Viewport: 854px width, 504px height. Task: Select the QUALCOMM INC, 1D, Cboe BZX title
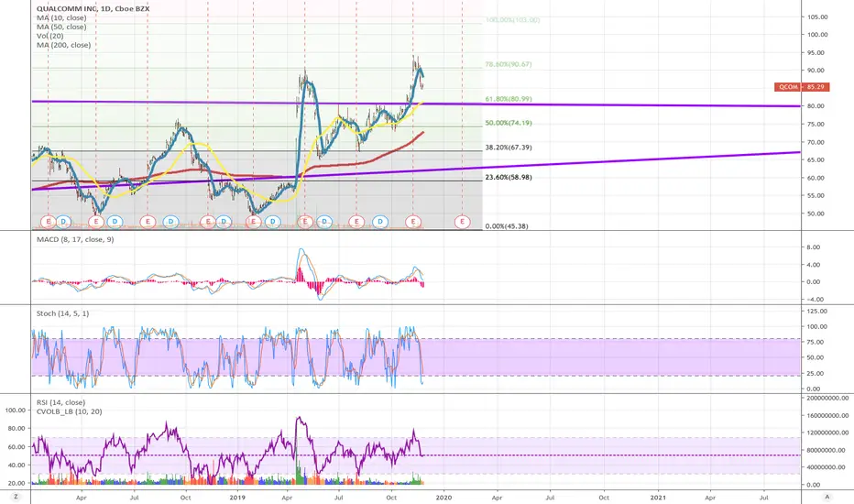click(93, 9)
